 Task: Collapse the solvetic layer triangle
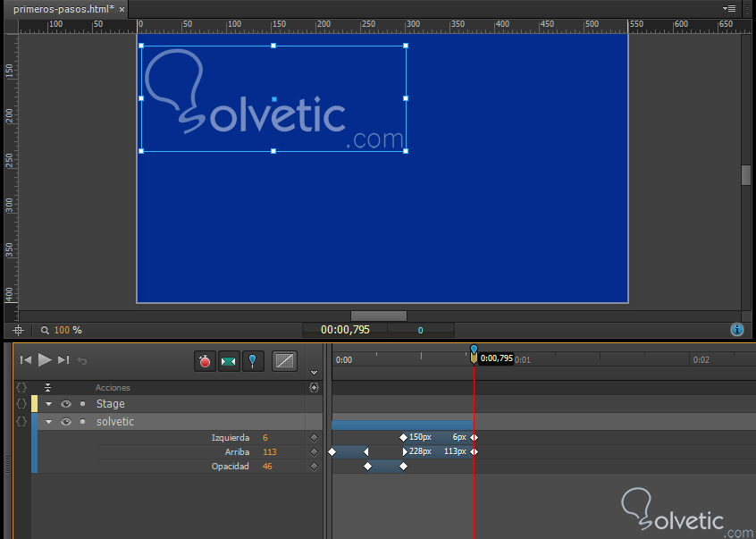[48, 422]
